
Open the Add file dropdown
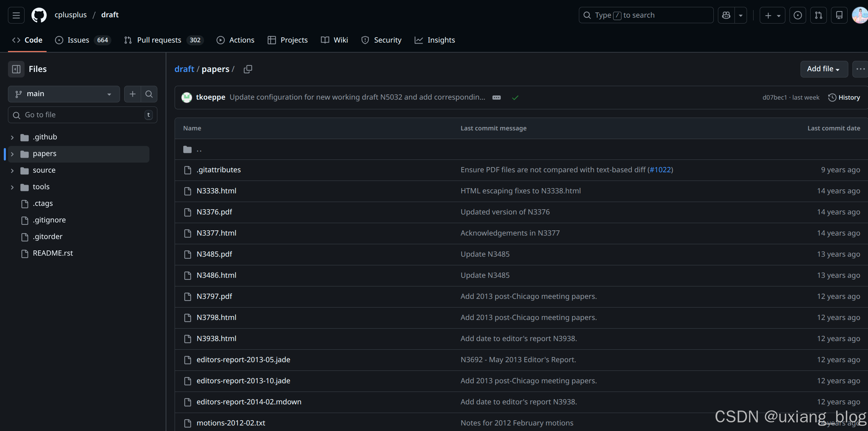[824, 69]
